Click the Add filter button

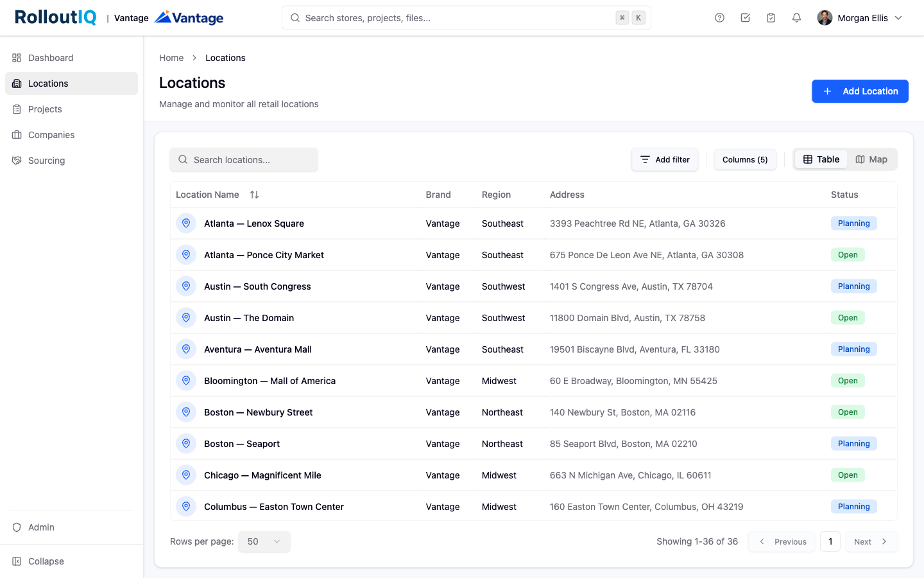pyautogui.click(x=665, y=160)
